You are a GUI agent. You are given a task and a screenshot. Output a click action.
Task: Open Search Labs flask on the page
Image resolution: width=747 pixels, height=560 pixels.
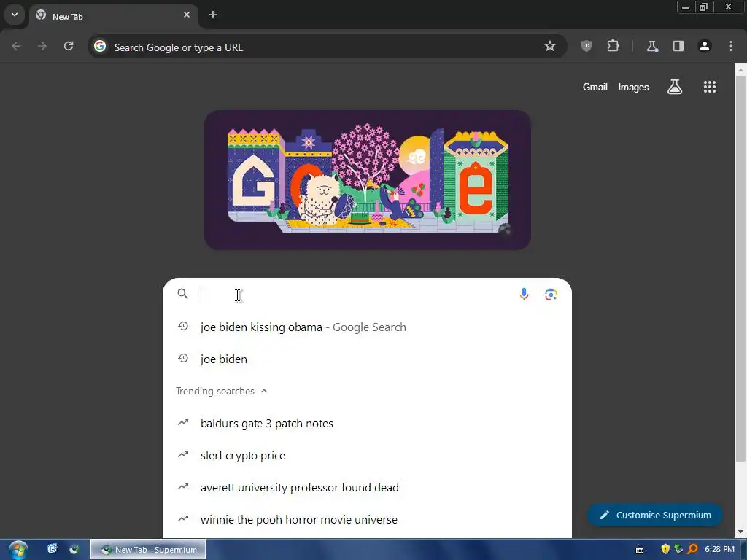(675, 87)
